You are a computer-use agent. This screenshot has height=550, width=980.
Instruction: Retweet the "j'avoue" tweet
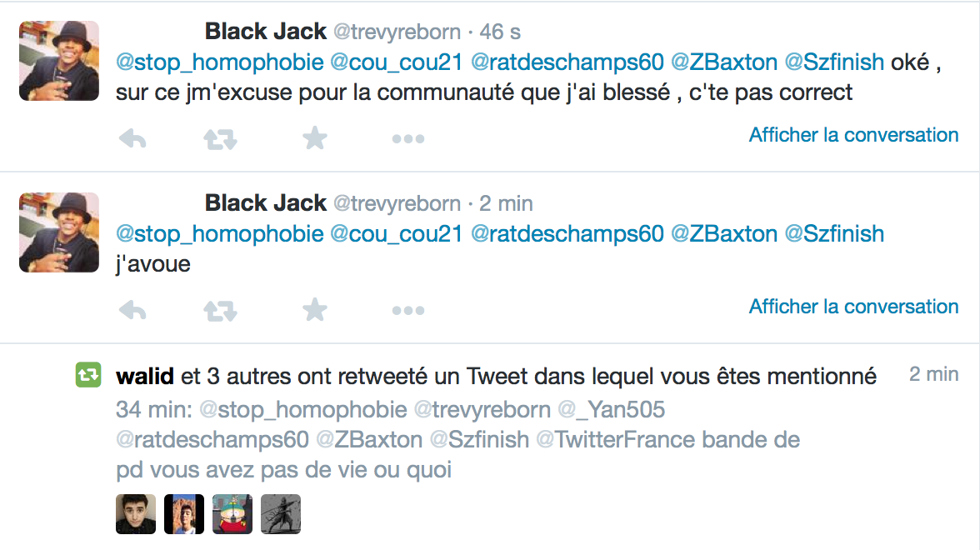(220, 309)
